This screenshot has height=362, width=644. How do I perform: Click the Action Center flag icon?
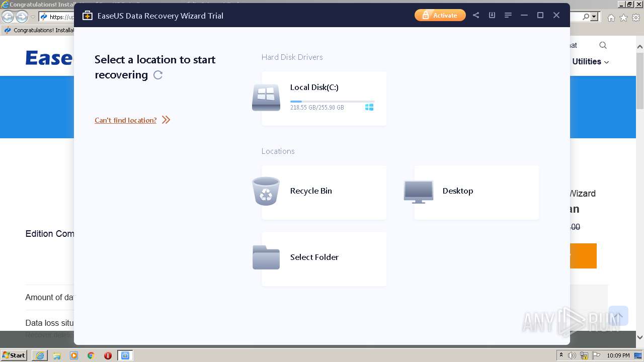(x=597, y=355)
